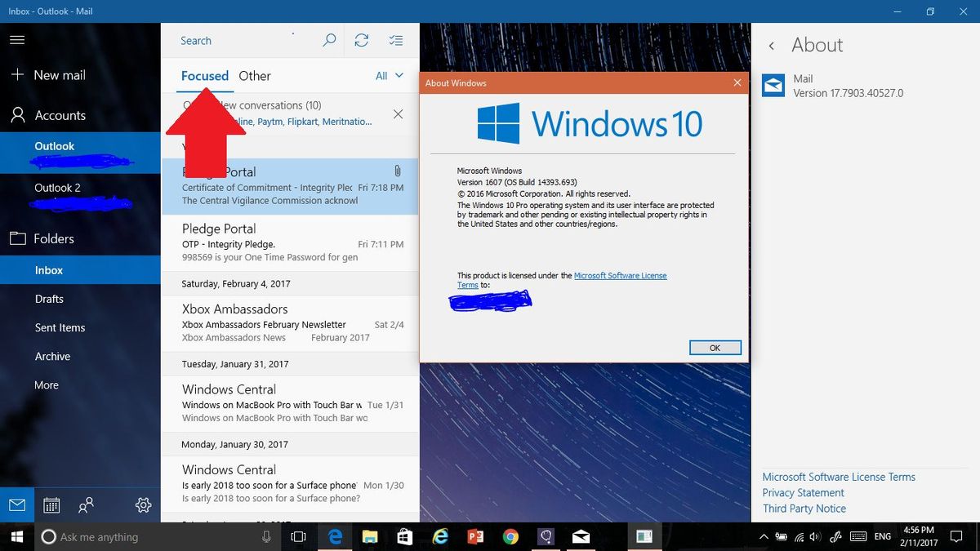The width and height of the screenshot is (980, 551).
Task: Open the Privacy Statement link
Action: point(804,492)
